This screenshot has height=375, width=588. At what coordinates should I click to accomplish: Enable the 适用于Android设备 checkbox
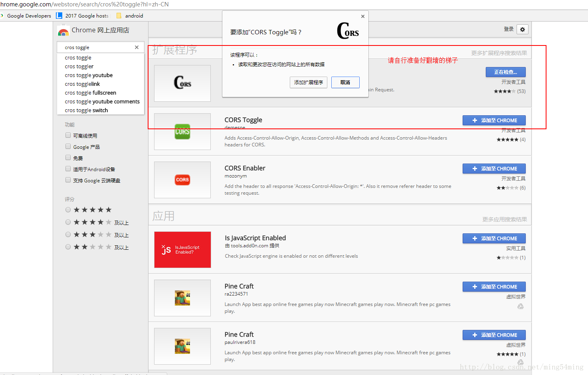pyautogui.click(x=68, y=169)
